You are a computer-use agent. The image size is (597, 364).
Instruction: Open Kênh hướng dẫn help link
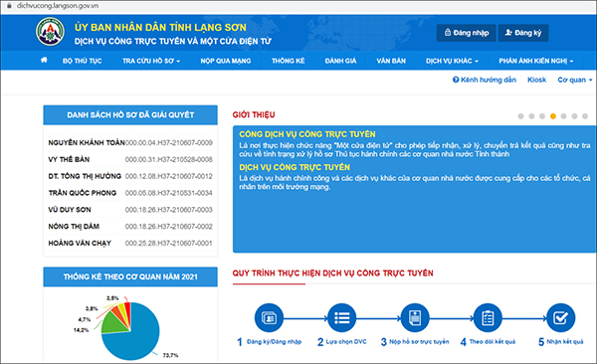click(x=485, y=80)
